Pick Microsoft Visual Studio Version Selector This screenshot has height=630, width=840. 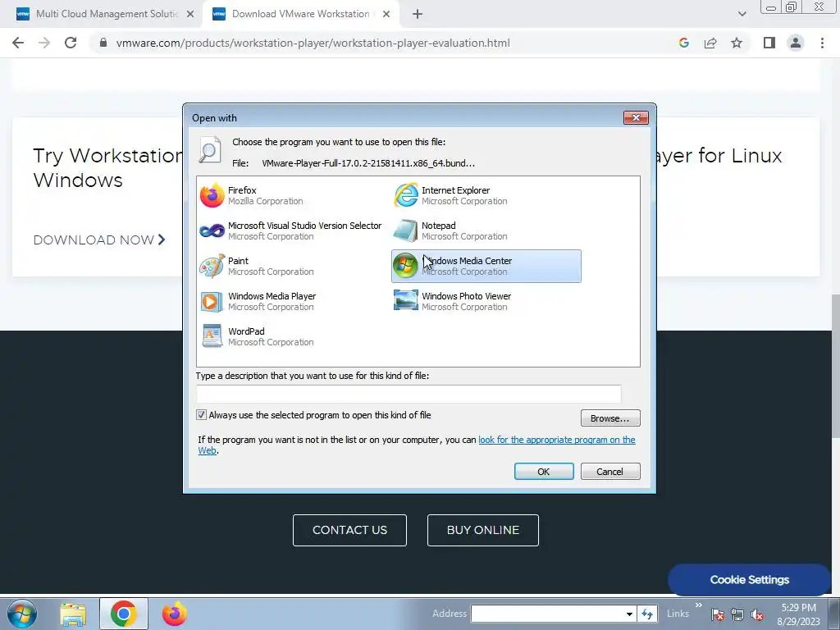pyautogui.click(x=291, y=231)
